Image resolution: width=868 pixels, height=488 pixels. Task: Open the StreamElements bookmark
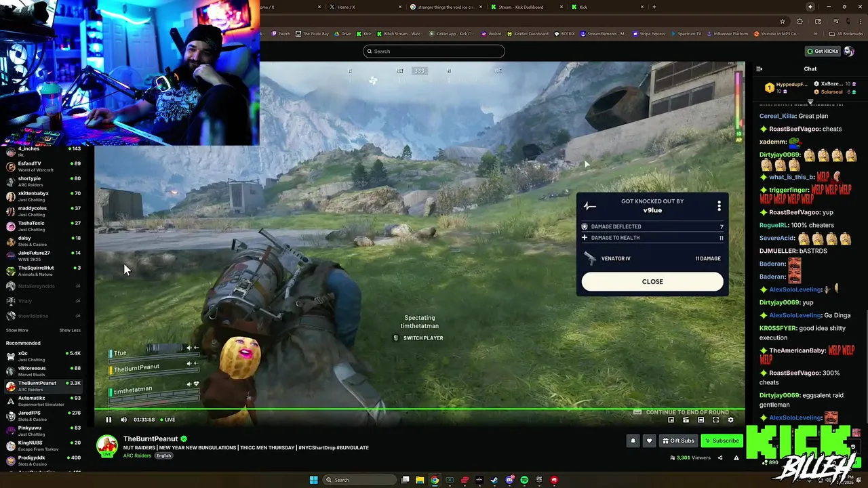(x=603, y=34)
